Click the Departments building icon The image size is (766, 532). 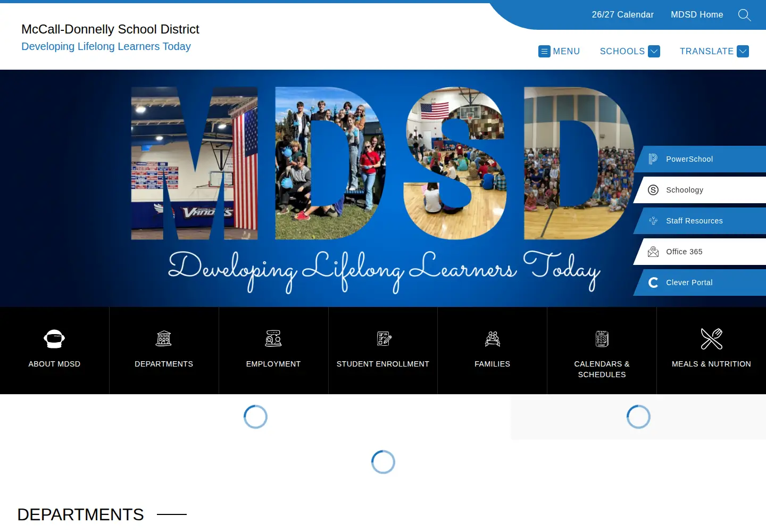[164, 338]
